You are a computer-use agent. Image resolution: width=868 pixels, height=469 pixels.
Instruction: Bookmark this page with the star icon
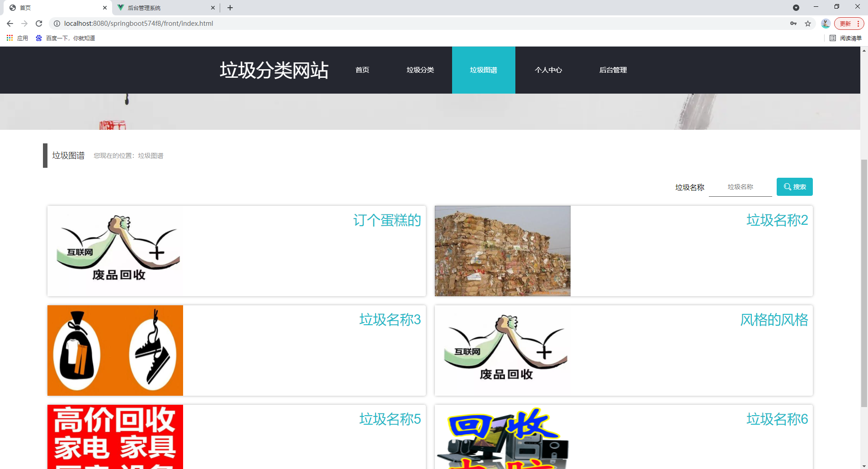pos(808,24)
